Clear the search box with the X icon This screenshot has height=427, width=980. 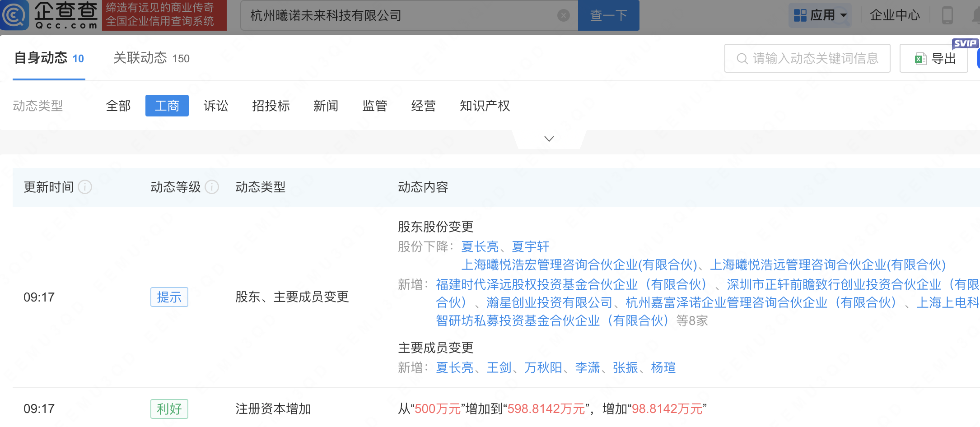(563, 16)
